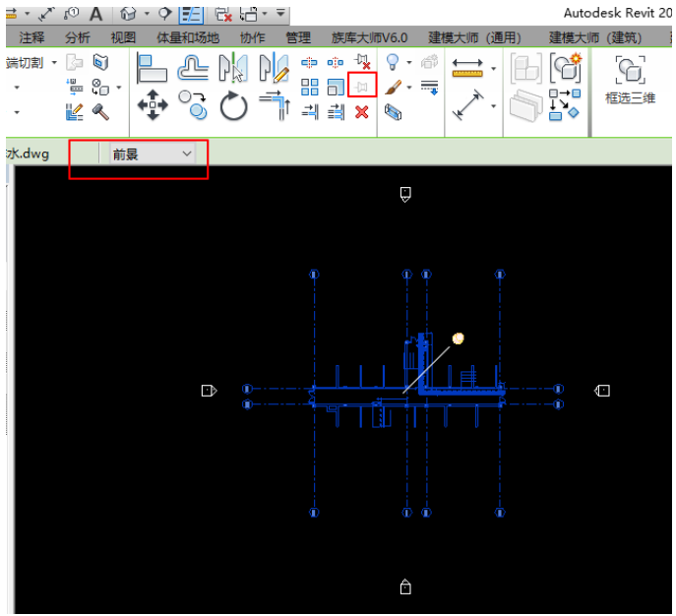Switch to the 体量和场地 tab
Image resolution: width=676 pixels, height=616 pixels.
188,37
